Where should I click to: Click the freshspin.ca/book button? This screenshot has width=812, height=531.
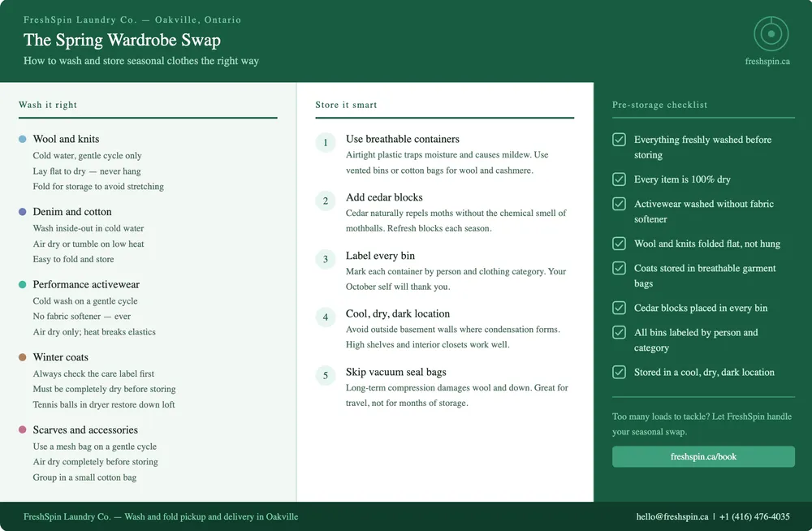(703, 456)
